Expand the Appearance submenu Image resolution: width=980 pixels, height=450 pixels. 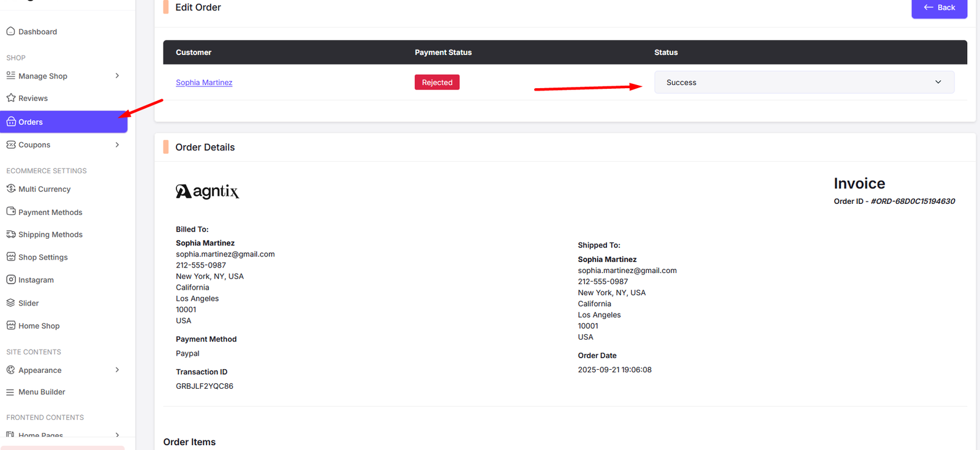(x=117, y=370)
